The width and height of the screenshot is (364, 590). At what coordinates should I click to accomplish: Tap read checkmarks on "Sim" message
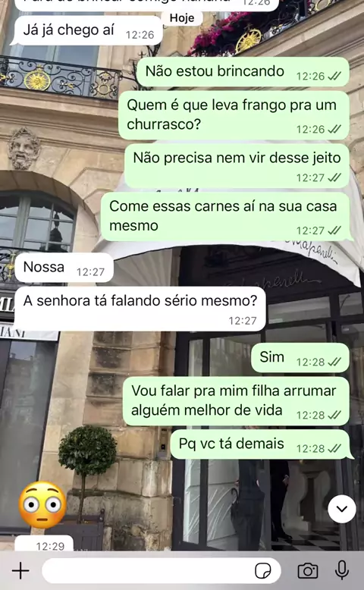(x=334, y=362)
